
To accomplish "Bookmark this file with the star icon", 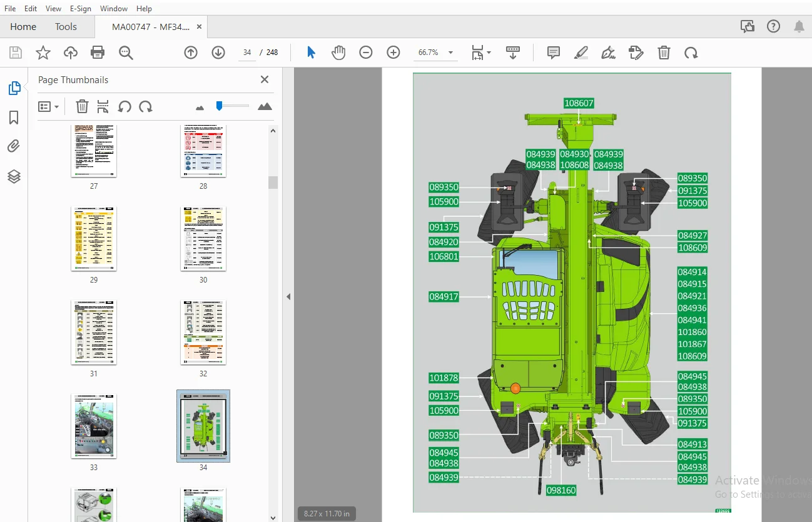I will [43, 53].
